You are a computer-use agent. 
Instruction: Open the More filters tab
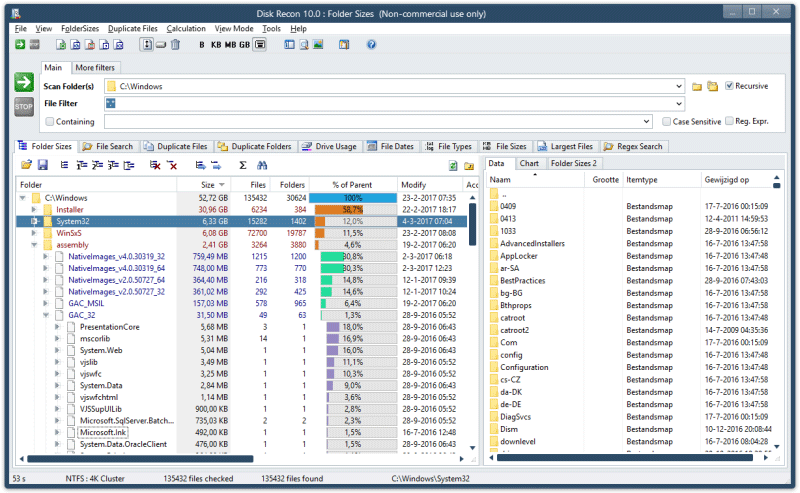pyautogui.click(x=95, y=67)
